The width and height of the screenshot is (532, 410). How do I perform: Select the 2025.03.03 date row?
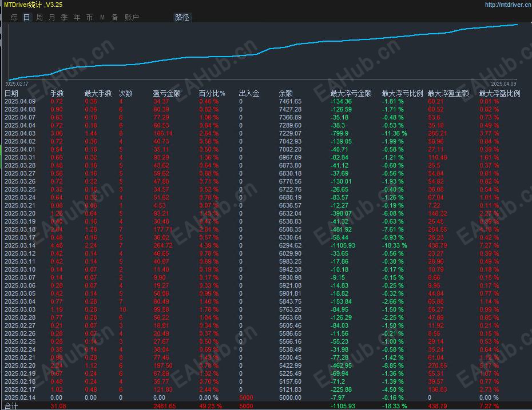pos(20,309)
